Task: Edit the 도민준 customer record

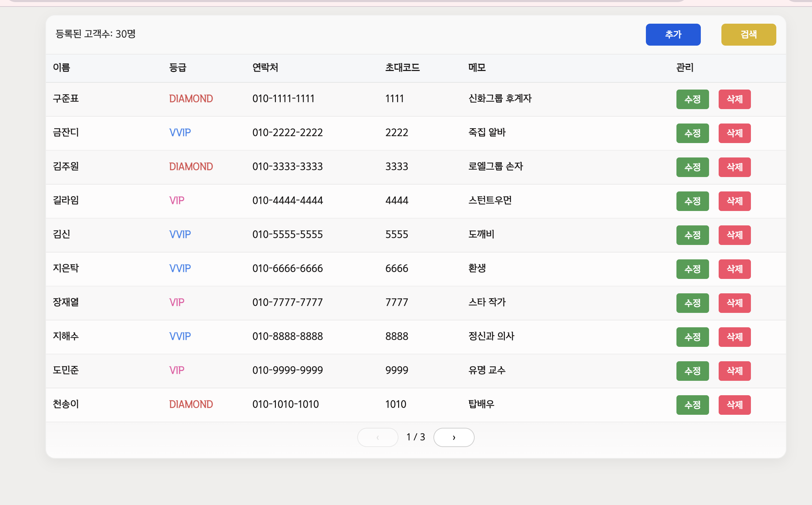Action: pyautogui.click(x=692, y=371)
